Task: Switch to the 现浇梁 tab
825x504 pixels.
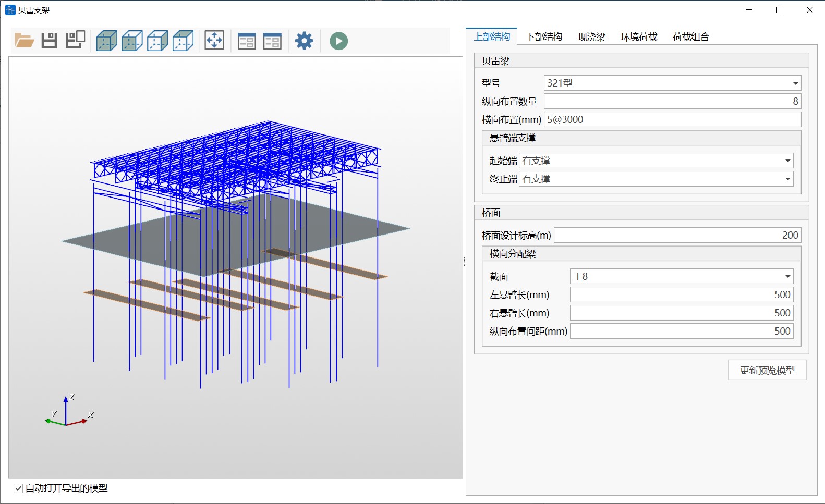Action: 591,36
